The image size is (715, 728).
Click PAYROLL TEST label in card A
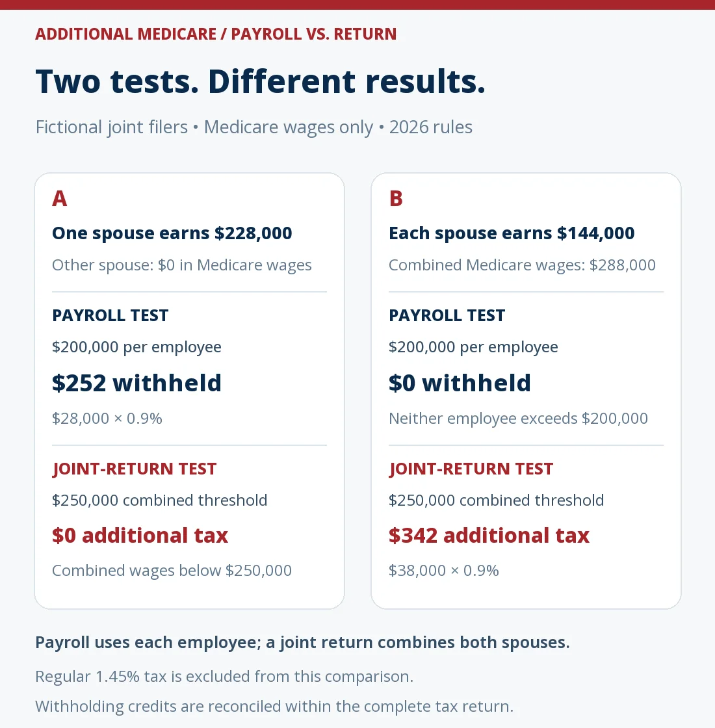[x=110, y=315]
